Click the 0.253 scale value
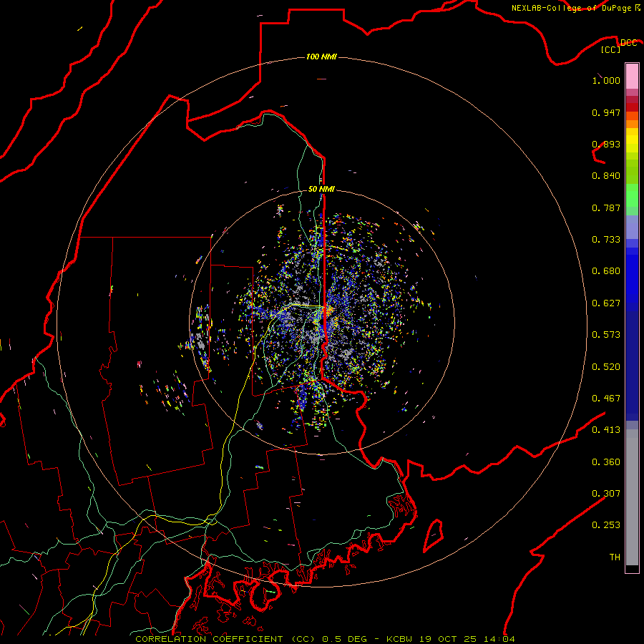The image size is (644, 644). [x=606, y=525]
